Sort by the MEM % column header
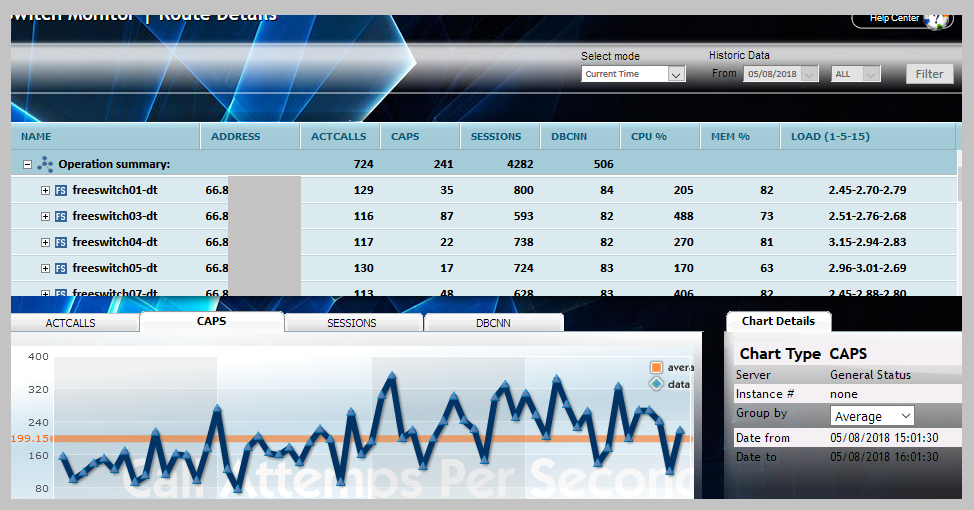 click(740, 137)
